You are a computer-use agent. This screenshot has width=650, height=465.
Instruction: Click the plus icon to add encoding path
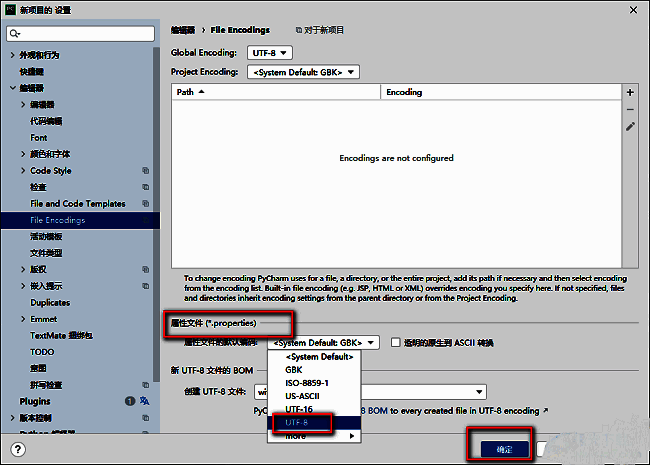coord(630,92)
